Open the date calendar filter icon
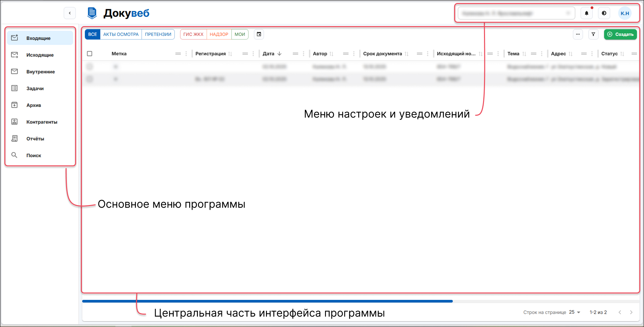 pyautogui.click(x=259, y=34)
